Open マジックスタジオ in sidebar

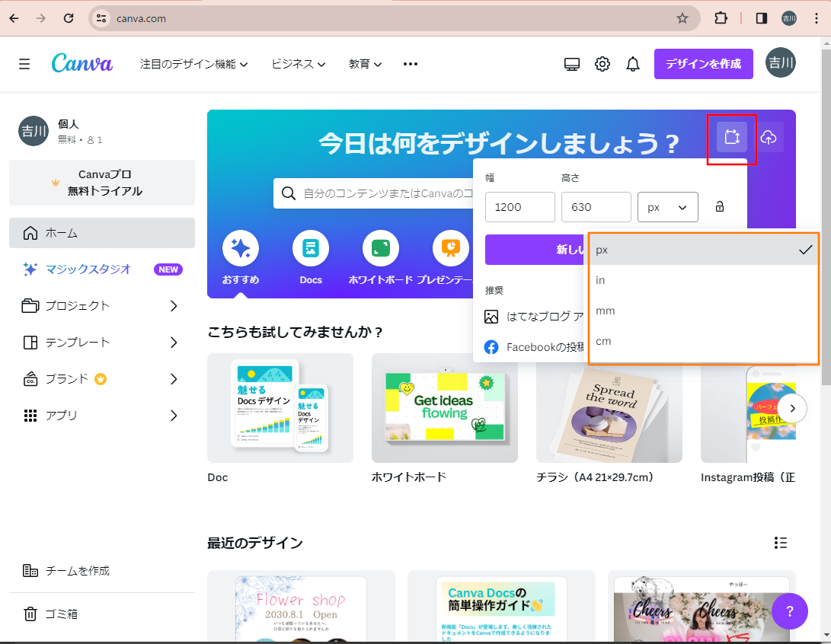88,269
